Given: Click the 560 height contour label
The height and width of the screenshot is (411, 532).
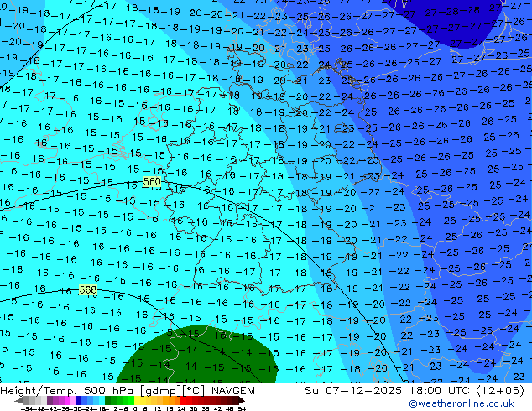Looking at the screenshot, I should click(x=152, y=182).
